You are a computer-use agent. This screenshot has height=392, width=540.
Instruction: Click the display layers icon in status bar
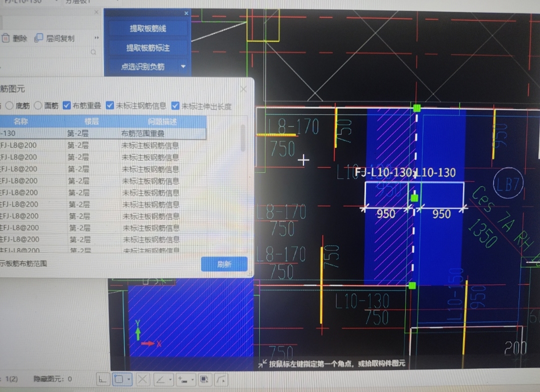click(204, 379)
